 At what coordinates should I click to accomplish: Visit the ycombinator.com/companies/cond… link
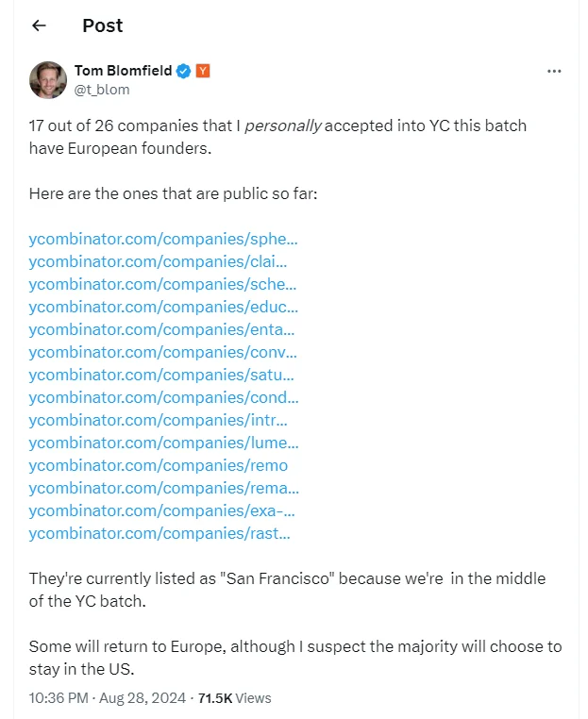(x=163, y=397)
